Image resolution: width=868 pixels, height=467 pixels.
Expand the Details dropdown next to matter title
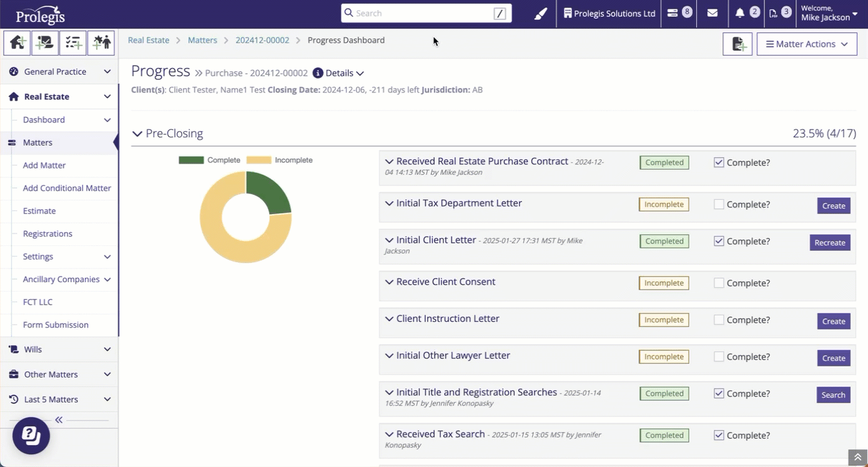point(339,73)
